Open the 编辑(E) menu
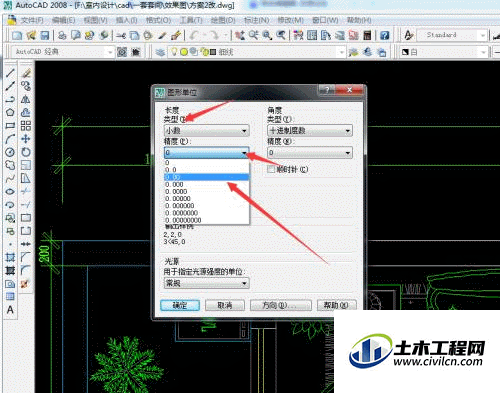This screenshot has height=393, width=500. [x=64, y=20]
